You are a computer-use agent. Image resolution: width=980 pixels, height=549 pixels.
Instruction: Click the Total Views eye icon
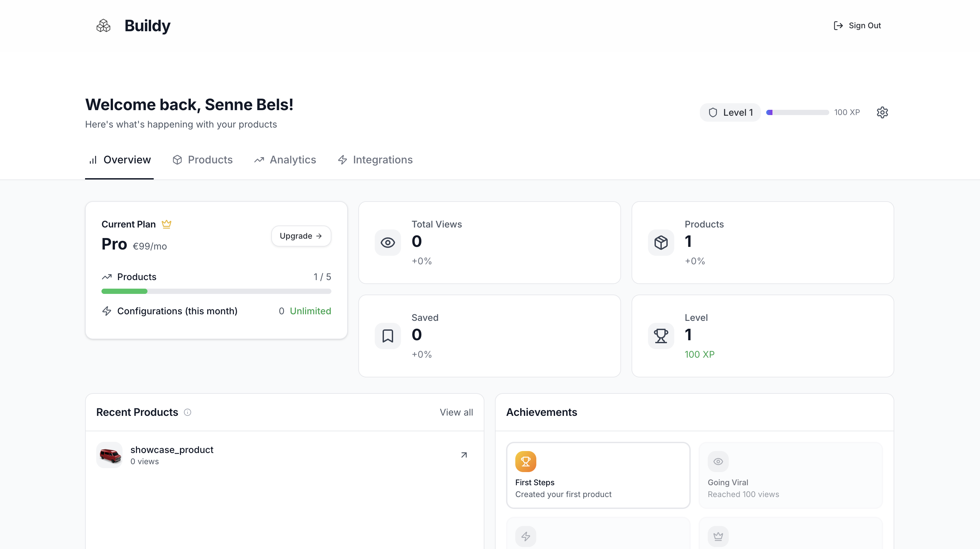[x=388, y=243]
